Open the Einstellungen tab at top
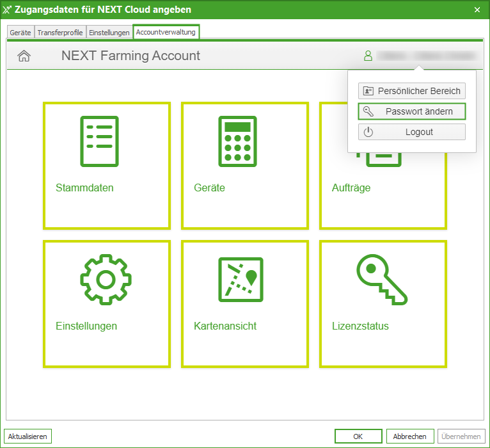Image resolution: width=490 pixels, height=448 pixels. point(109,33)
